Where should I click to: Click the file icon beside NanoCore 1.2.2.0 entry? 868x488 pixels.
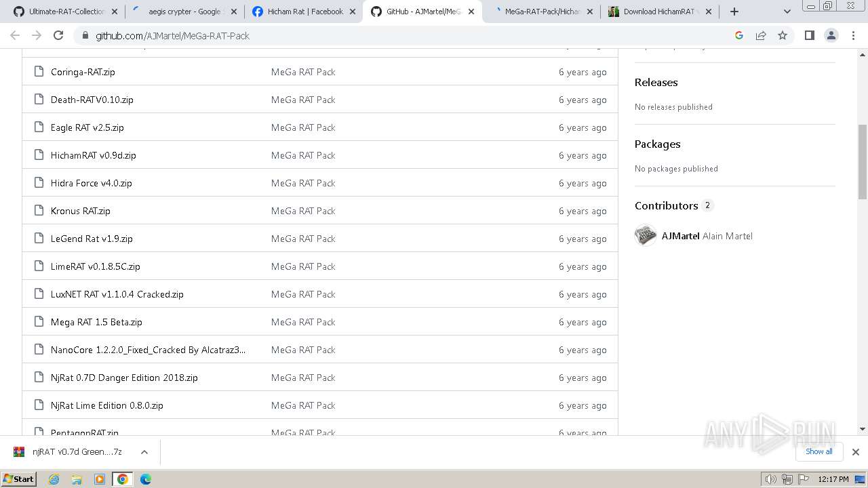(39, 349)
